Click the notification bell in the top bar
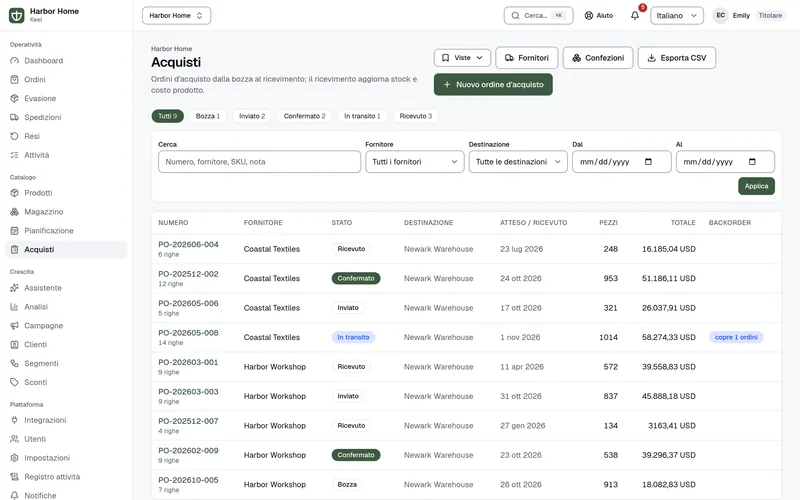The image size is (800, 500). [x=635, y=15]
